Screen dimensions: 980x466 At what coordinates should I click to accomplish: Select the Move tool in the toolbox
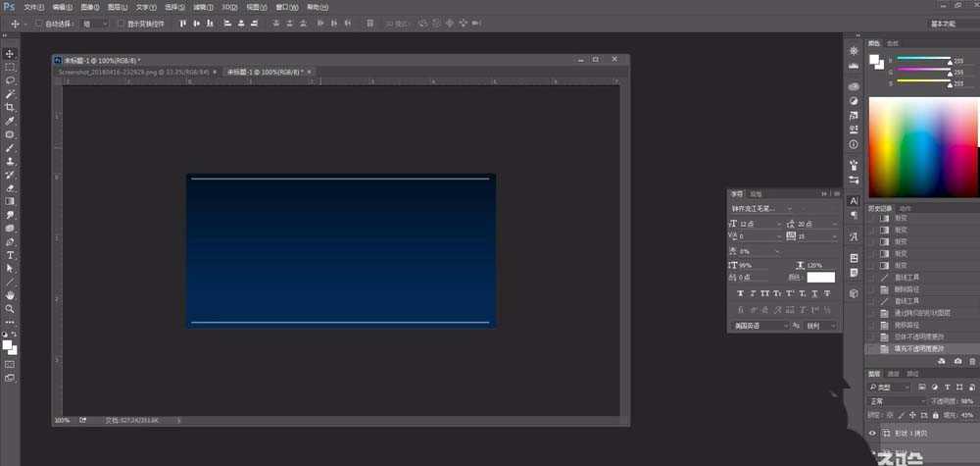click(10, 53)
